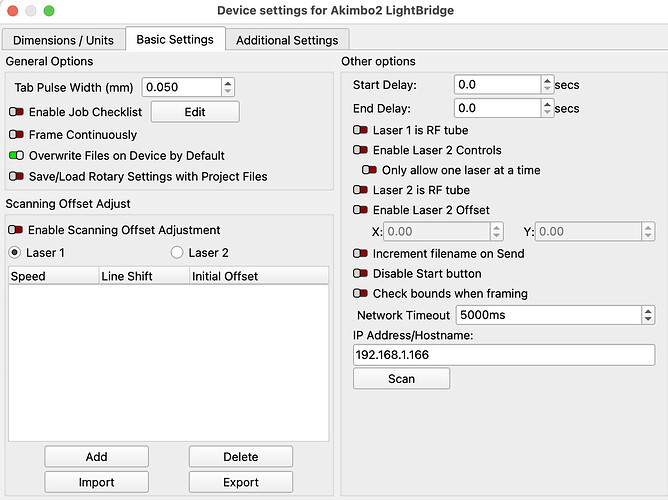Toggle Save/Load Rotary Settings with Project Files
This screenshot has height=500, width=668.
17,177
